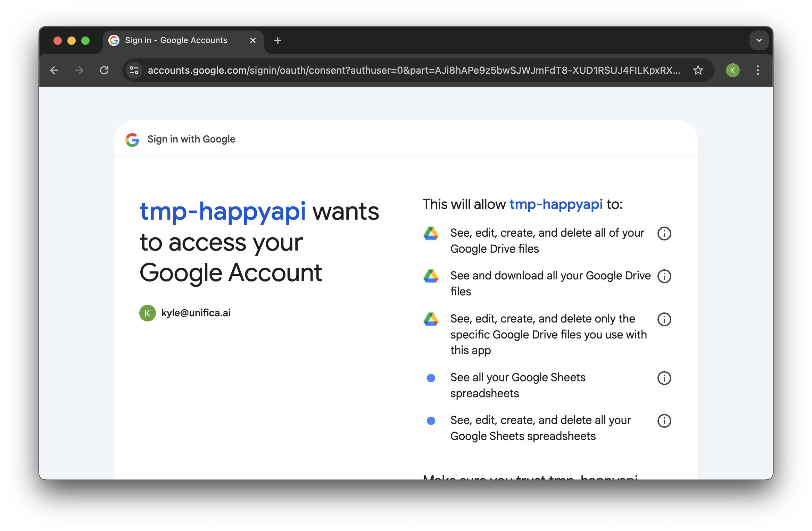Click 'See all your Google Sheets spreadsheets' text
Image resolution: width=812 pixels, height=531 pixels.
(518, 385)
